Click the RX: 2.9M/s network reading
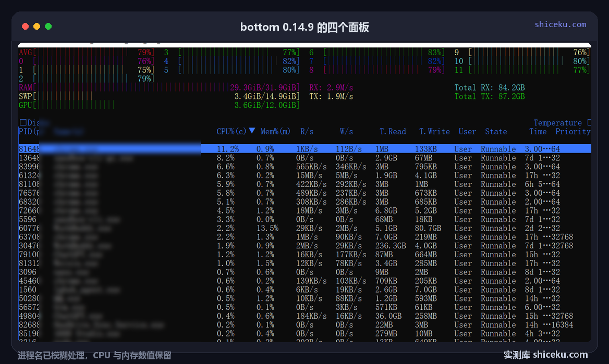Screen dimensions: 609x364 (331, 87)
